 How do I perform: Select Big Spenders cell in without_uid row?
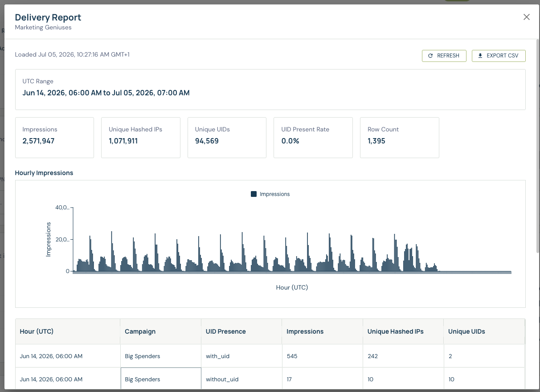pos(160,379)
